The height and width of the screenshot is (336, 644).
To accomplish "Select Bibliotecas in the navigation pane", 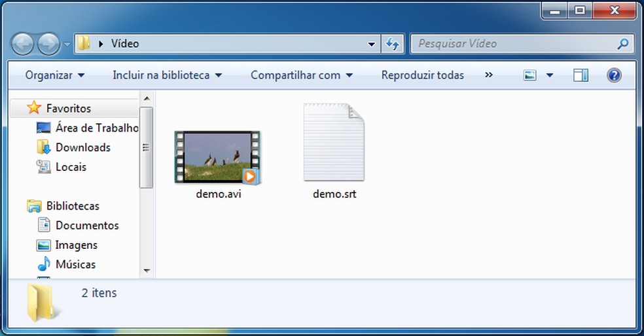I will (x=73, y=206).
